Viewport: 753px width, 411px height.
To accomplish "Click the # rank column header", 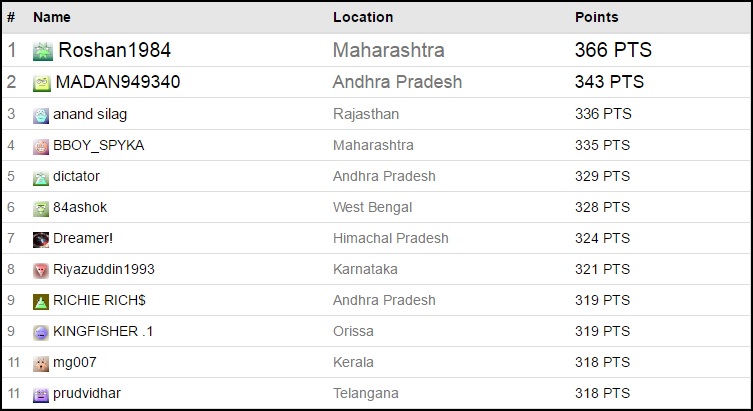I will point(11,17).
